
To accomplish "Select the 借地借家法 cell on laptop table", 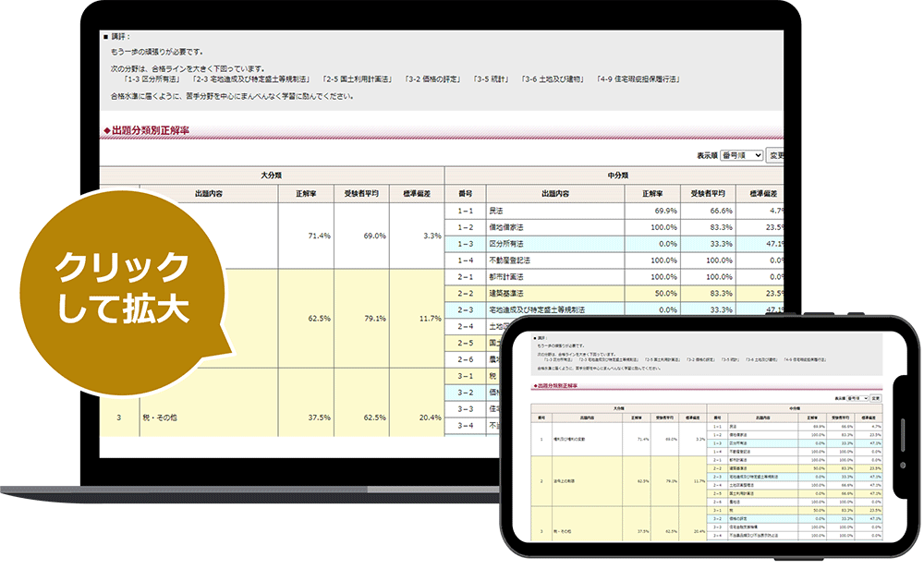I will click(555, 227).
